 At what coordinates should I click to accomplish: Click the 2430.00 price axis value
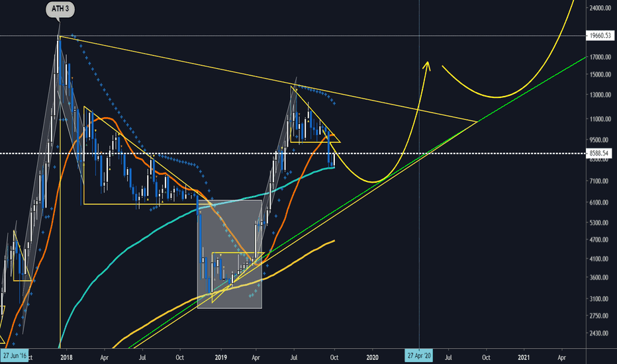click(x=599, y=333)
